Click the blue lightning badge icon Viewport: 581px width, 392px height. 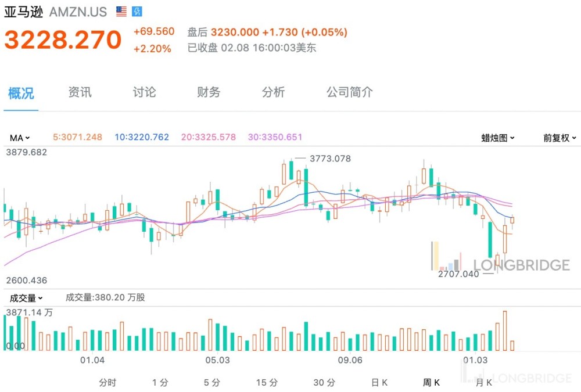coord(137,12)
